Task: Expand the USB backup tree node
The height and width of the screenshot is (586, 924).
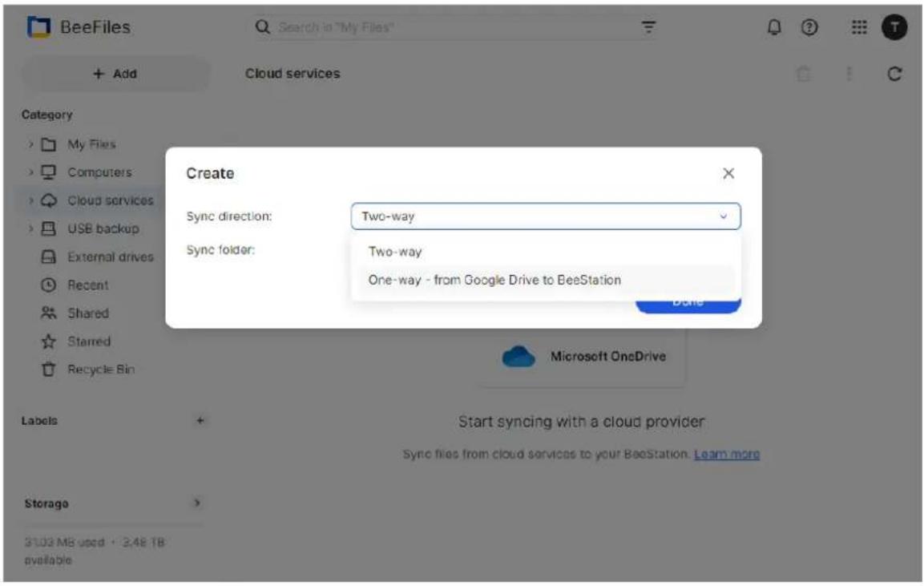Action: (30, 228)
